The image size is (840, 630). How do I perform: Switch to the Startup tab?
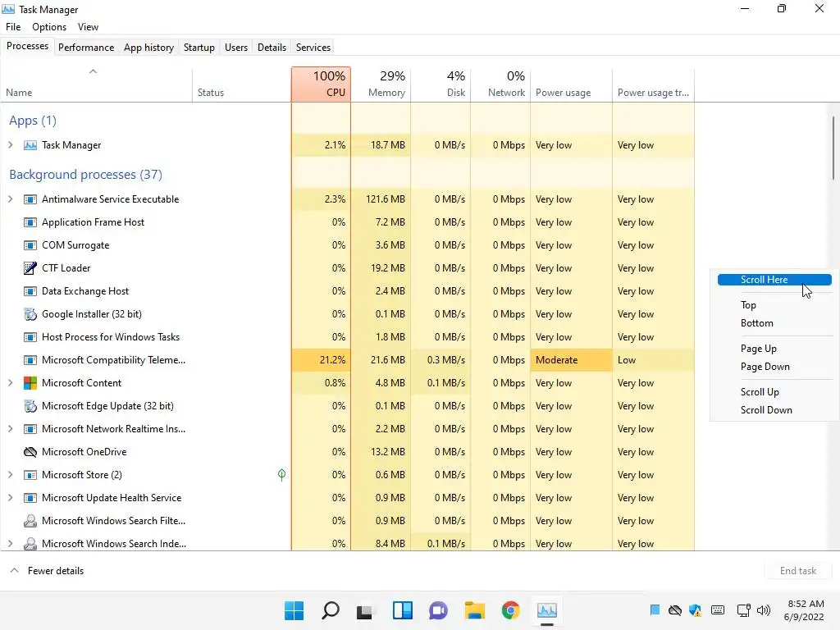(x=199, y=47)
